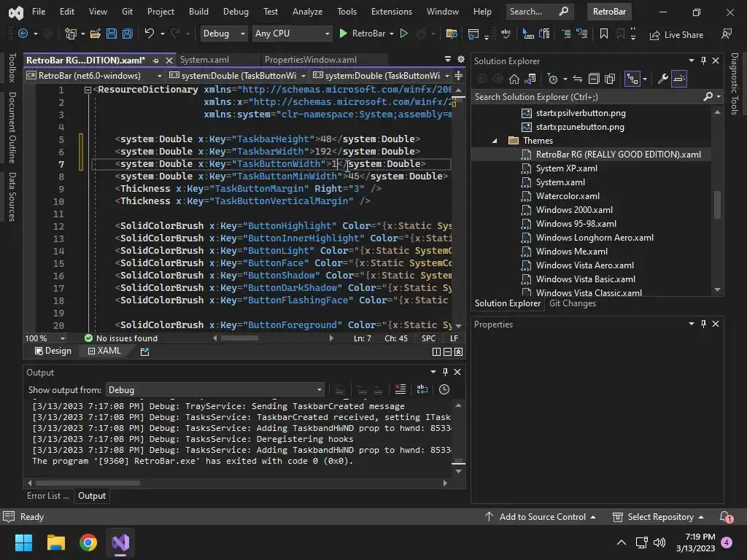Screen dimensions: 747x560
Task: Open the Document Outline side tab
Action: point(12,128)
